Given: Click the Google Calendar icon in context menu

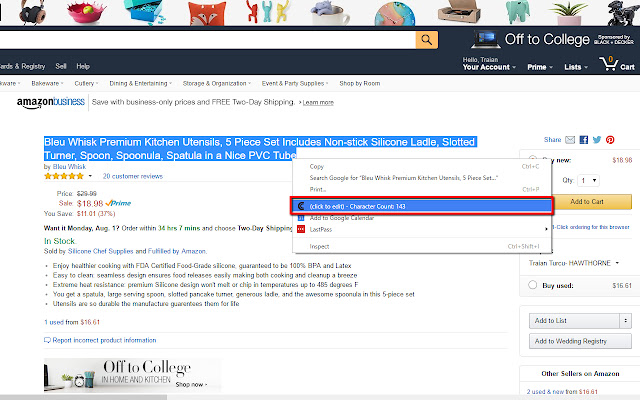Looking at the screenshot, I should 301,218.
